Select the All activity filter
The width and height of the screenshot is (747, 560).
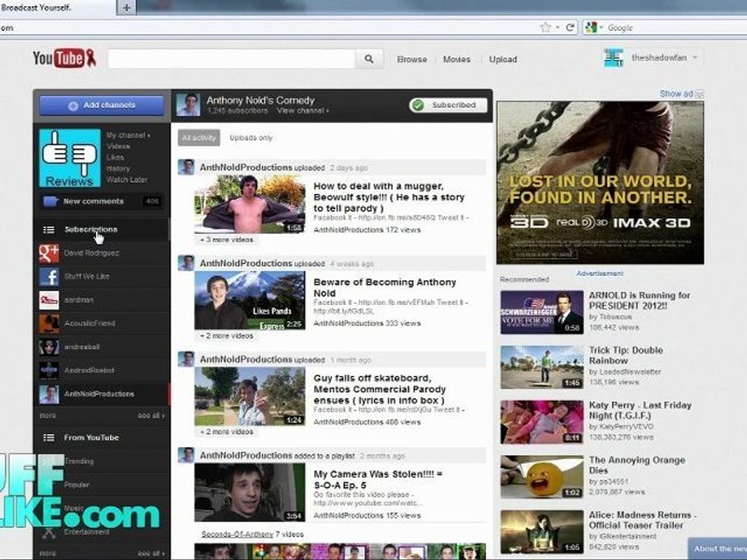click(199, 138)
